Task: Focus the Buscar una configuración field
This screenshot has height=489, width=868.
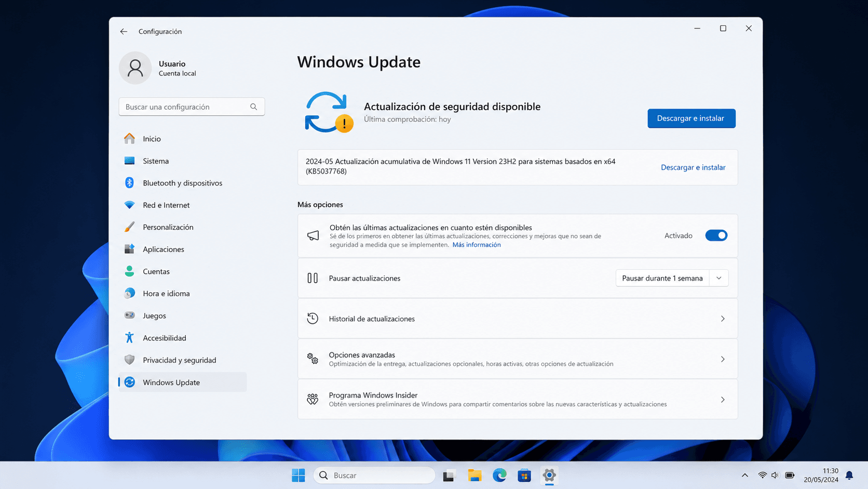Action: point(192,107)
